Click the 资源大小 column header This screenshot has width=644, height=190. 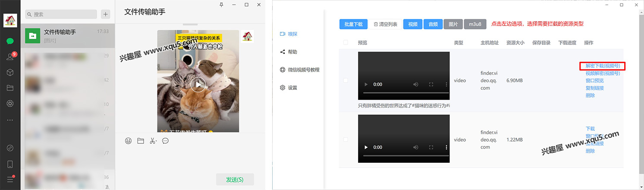pos(515,42)
